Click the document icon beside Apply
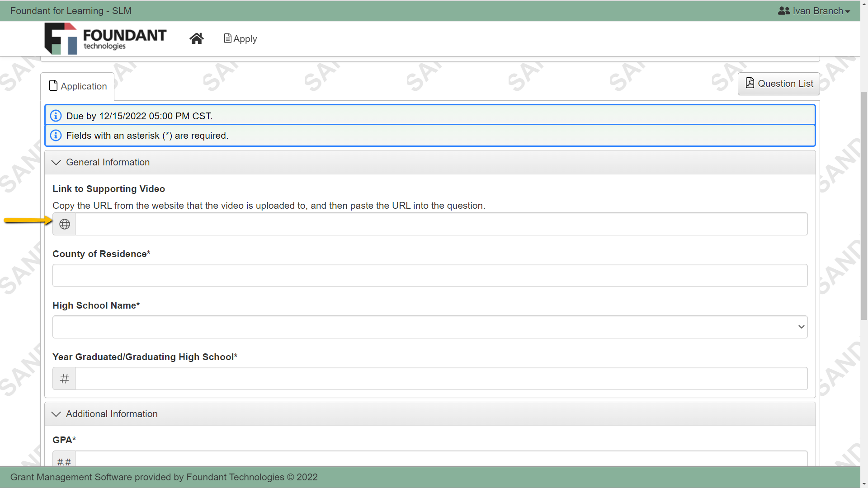The width and height of the screenshot is (868, 488). coord(227,38)
